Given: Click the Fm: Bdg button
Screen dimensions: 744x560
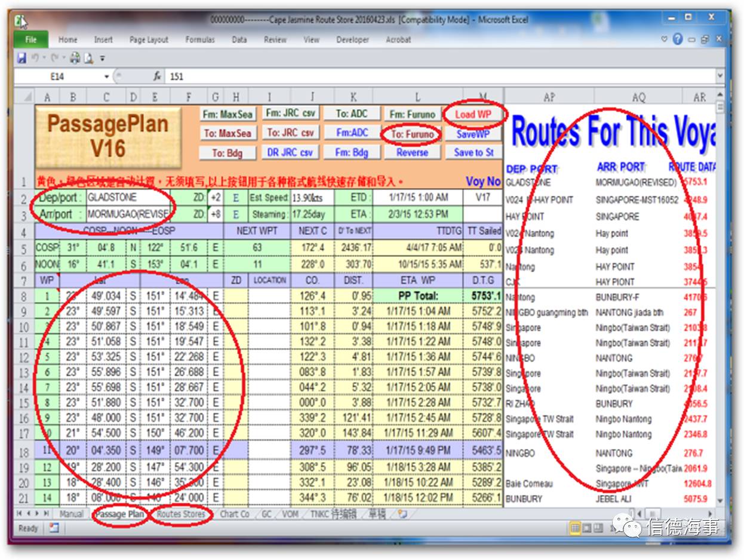Looking at the screenshot, I should [352, 152].
